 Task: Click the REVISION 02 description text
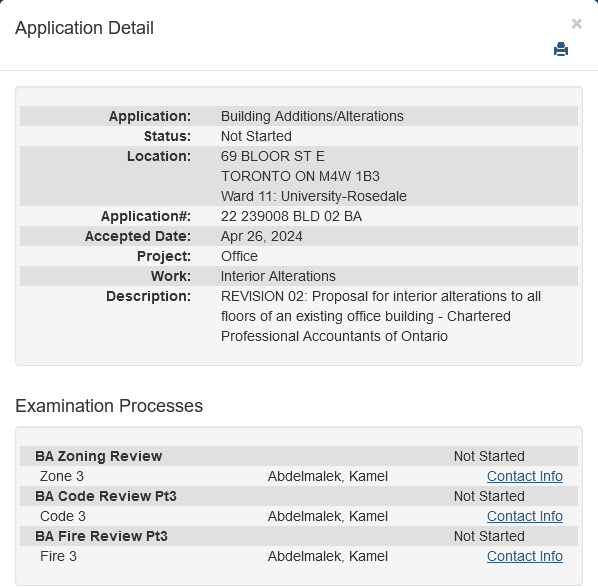381,316
